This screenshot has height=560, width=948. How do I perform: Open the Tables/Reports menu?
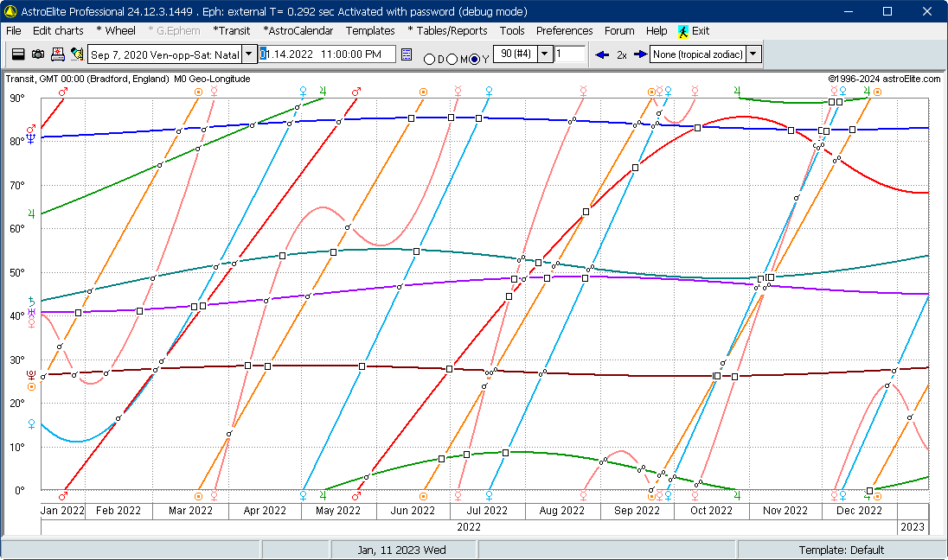447,31
